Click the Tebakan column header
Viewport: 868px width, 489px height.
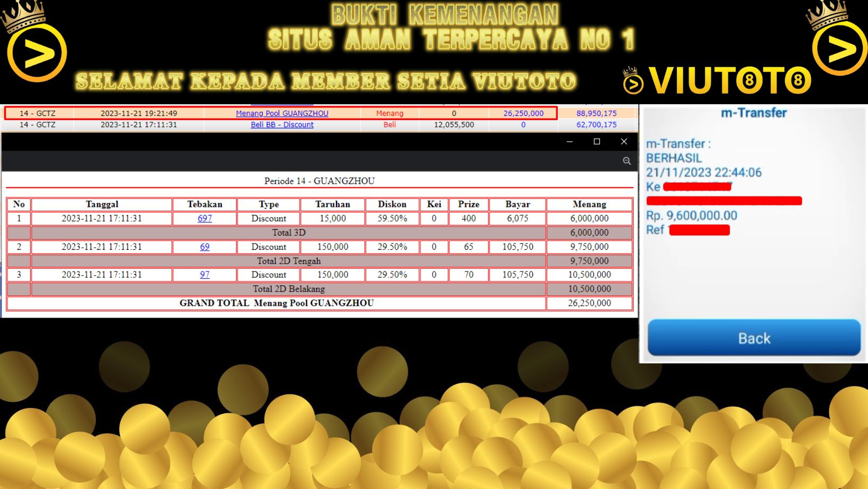[205, 204]
